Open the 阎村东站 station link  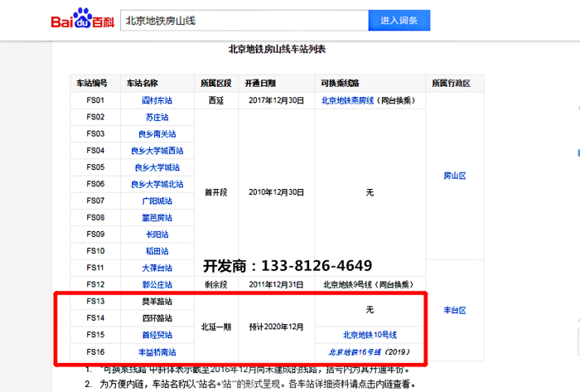[x=157, y=100]
